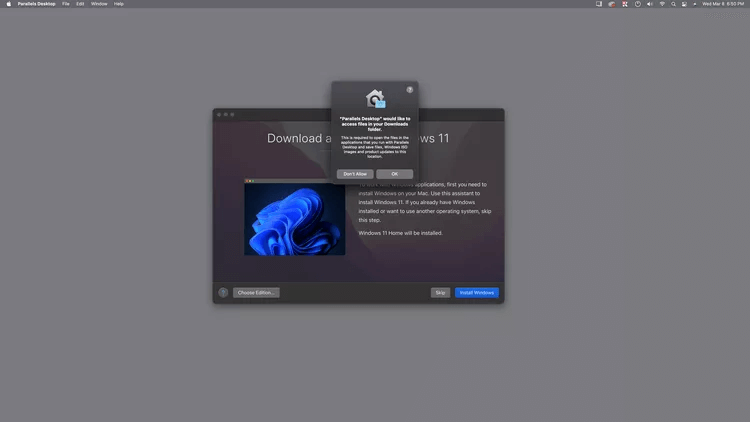Click the Windows 11 wallpaper preview thumbnail
This screenshot has height=422, width=750.
tap(295, 218)
